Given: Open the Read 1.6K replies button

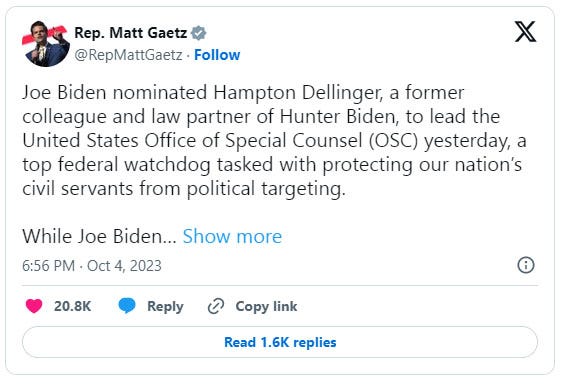Looking at the screenshot, I should coord(280,342).
